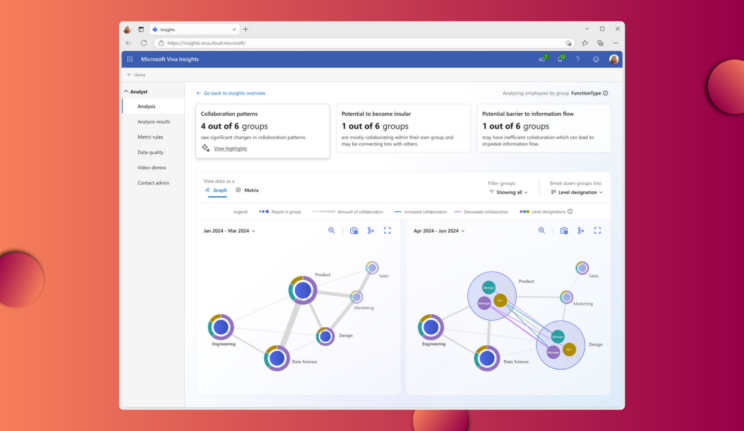Close the Insights browser tab
This screenshot has width=744, height=431.
(234, 29)
